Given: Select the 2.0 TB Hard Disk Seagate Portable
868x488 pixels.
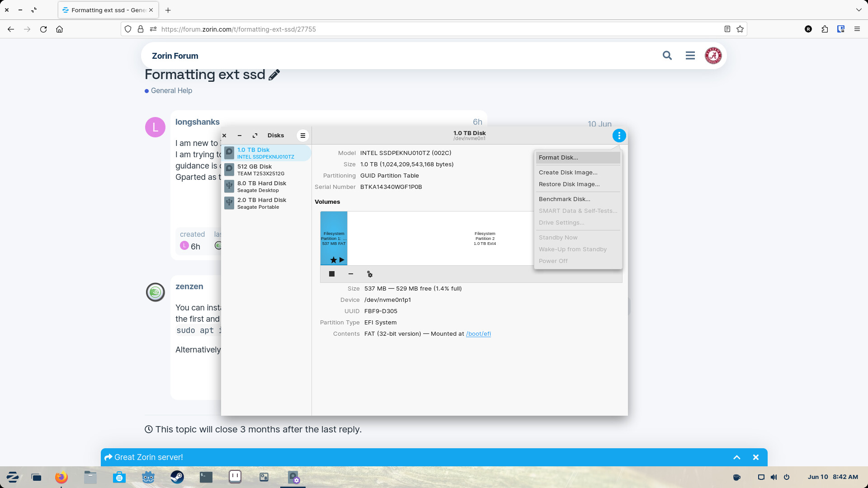Looking at the screenshot, I should [x=266, y=203].
